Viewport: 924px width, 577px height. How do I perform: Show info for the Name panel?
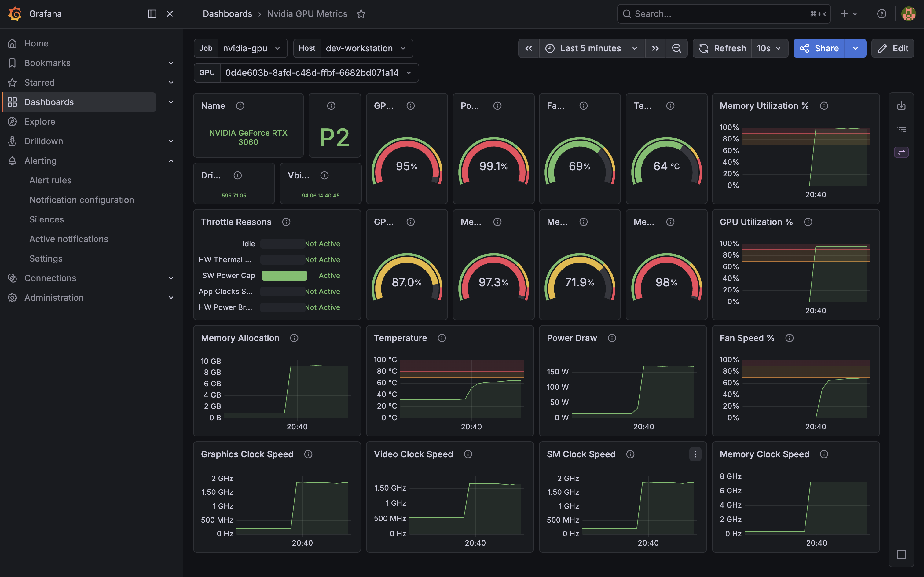pos(240,106)
